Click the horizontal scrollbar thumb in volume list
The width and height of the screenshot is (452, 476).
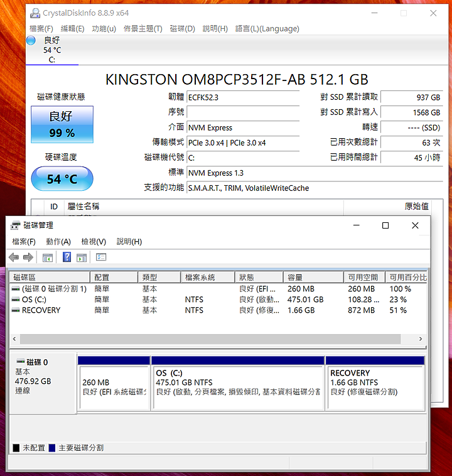[x=210, y=338]
